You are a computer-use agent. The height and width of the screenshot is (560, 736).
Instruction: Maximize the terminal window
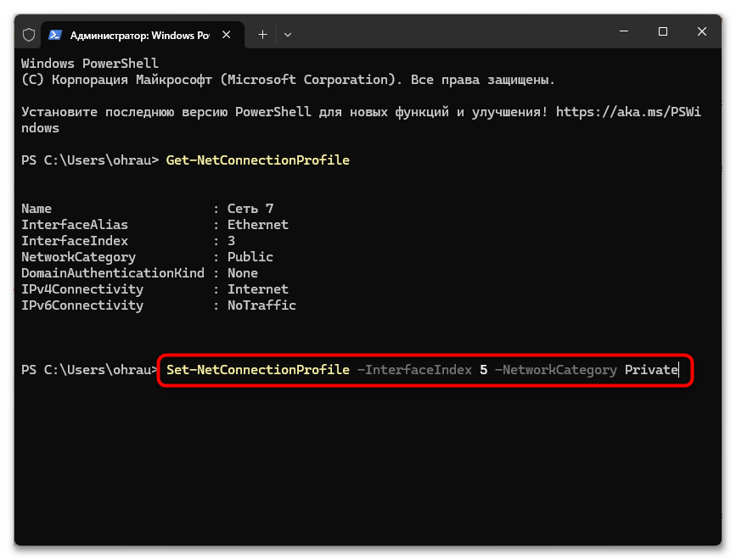pyautogui.click(x=663, y=31)
